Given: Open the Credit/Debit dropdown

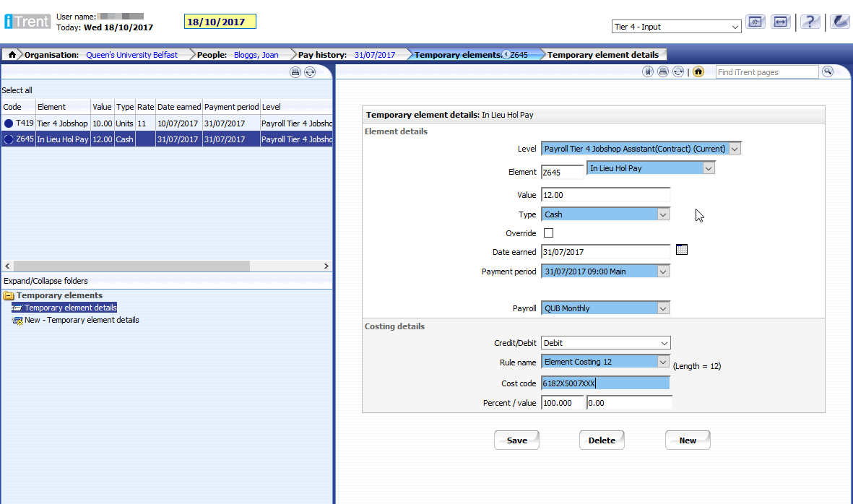Looking at the screenshot, I should pyautogui.click(x=605, y=343).
